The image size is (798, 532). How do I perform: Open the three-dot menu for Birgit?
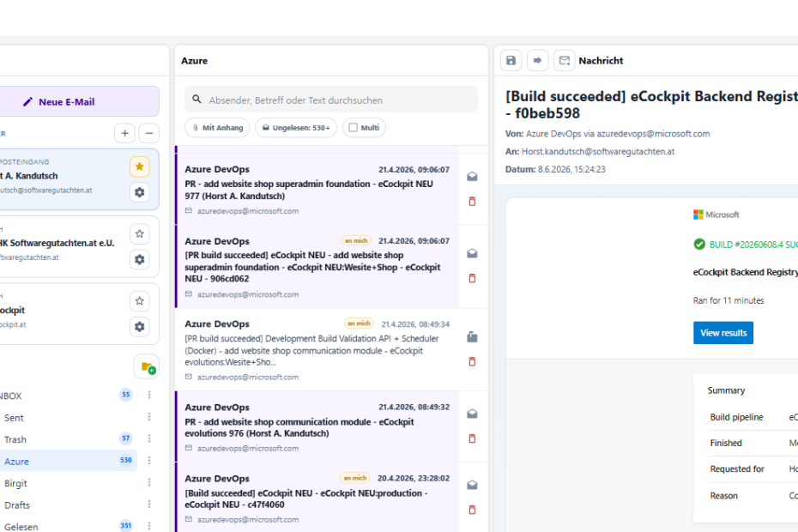point(149,482)
